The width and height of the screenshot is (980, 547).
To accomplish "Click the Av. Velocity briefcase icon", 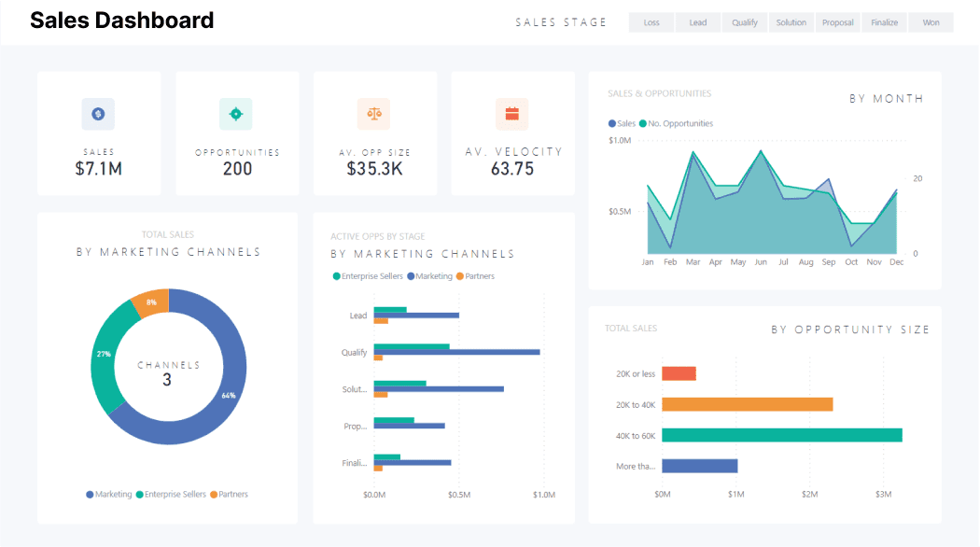I will pos(512,113).
